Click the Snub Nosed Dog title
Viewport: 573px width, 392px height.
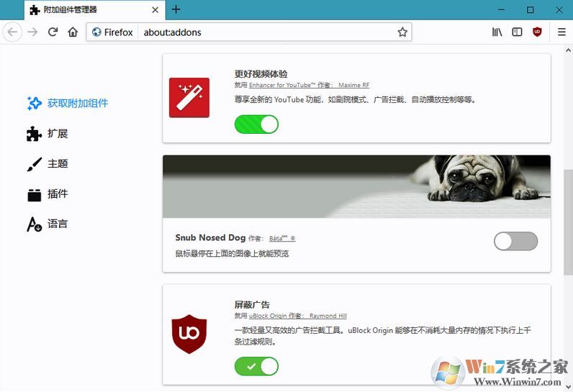point(210,238)
